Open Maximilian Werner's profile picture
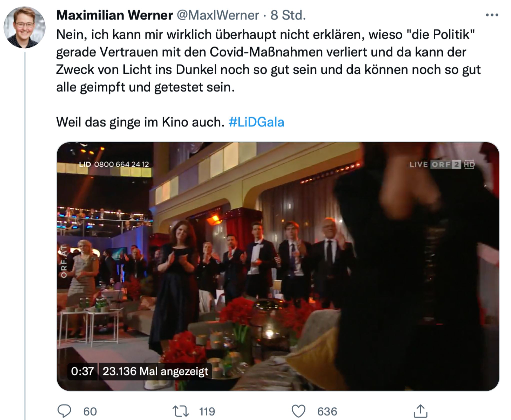This screenshot has height=420, width=511. coord(25,27)
